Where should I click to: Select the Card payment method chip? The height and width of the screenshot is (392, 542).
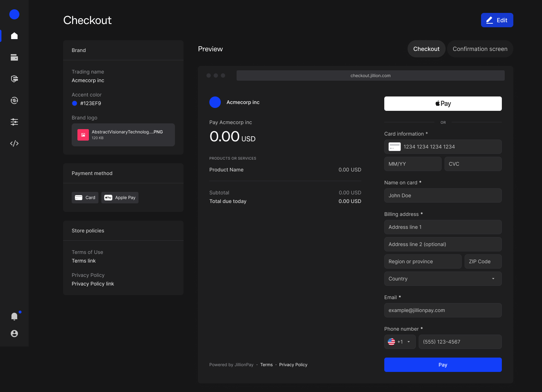tap(85, 198)
